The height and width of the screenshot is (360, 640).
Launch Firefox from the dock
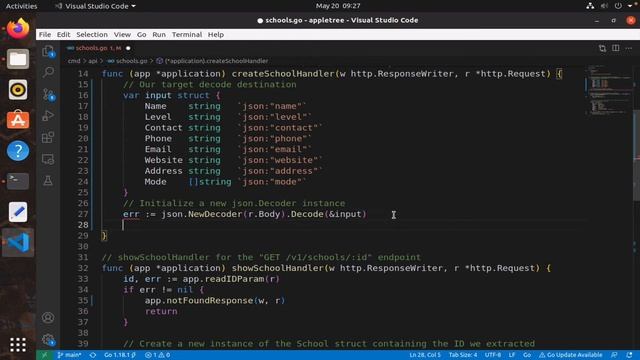18,29
